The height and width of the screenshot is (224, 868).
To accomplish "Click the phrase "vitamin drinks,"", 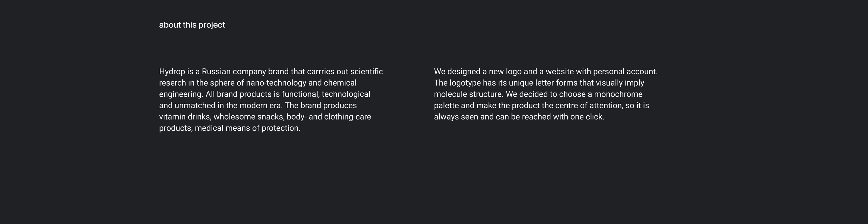I will [185, 117].
